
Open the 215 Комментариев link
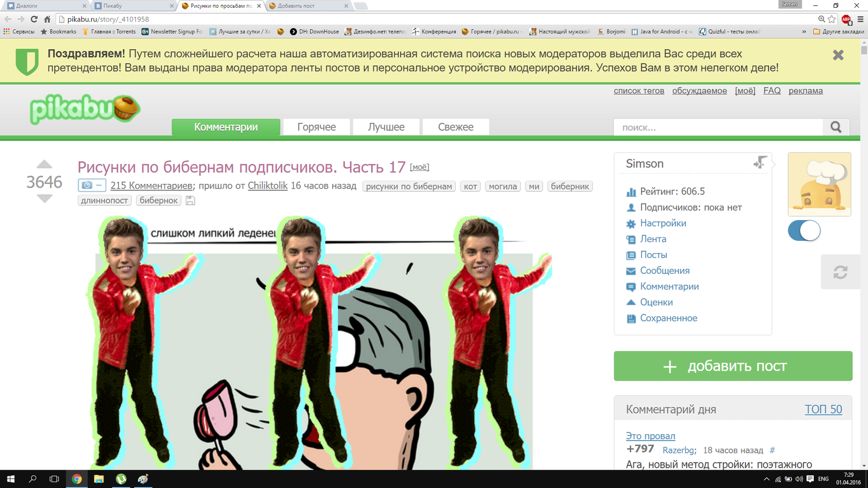[151, 185]
